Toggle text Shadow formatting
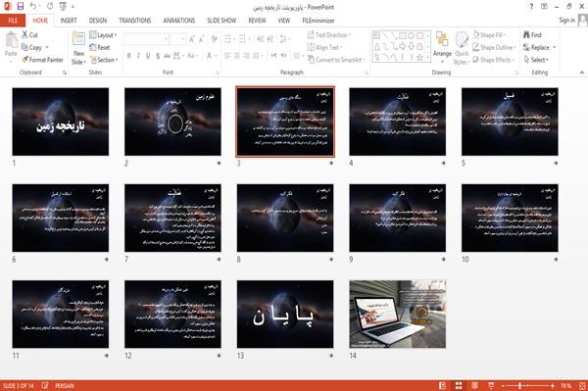This screenshot has width=588, height=391. coord(158,56)
